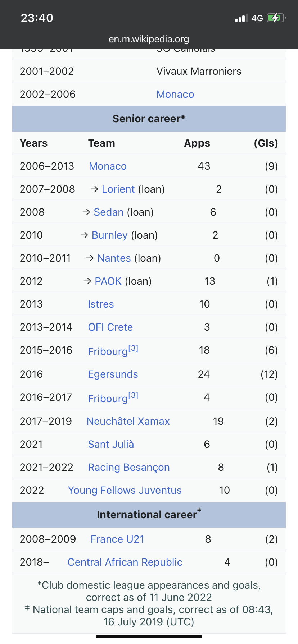Screen dimensions: 298x644
Task: Open the Istres club link
Action: tap(101, 304)
